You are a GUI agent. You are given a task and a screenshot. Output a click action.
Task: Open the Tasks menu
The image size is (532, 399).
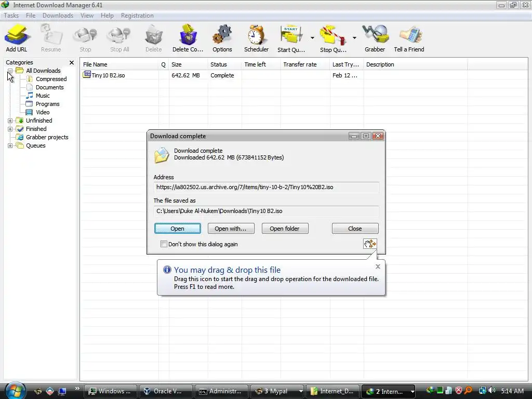(x=11, y=16)
